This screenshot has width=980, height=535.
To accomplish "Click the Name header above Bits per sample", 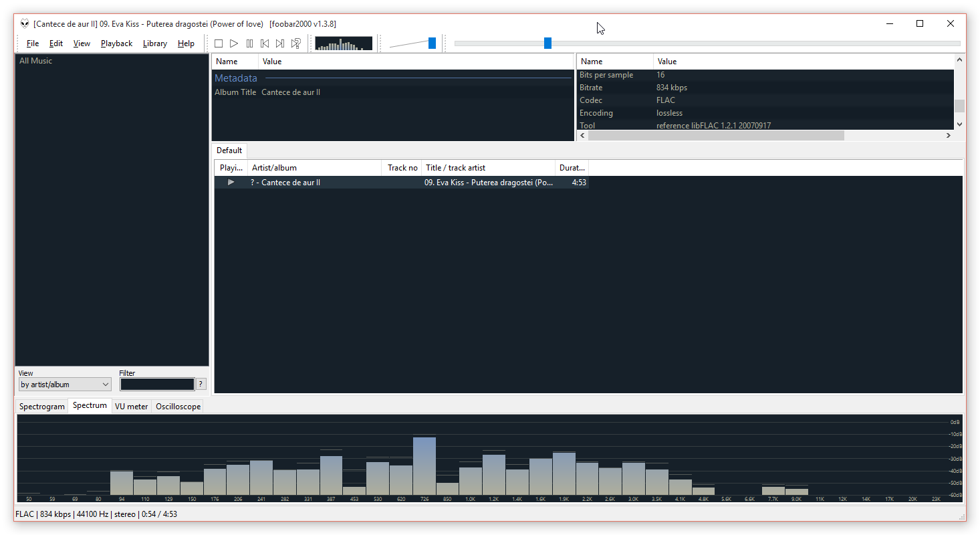I will [615, 62].
